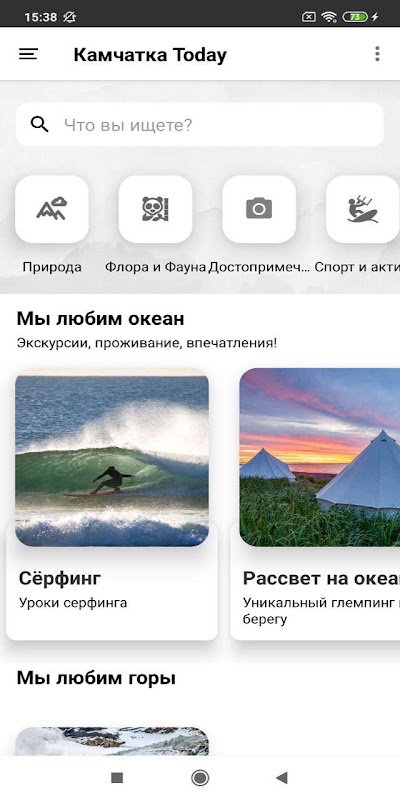
Task: Tap the Android home circle button
Action: click(200, 778)
